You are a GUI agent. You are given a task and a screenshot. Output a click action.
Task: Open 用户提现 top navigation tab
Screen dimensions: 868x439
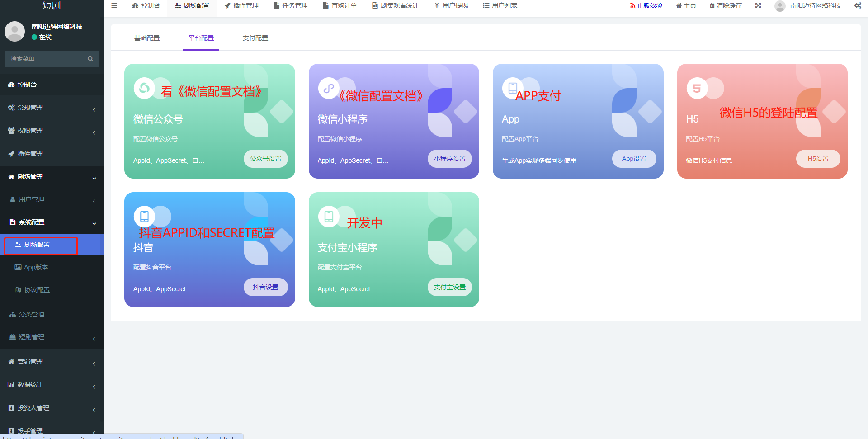point(451,5)
